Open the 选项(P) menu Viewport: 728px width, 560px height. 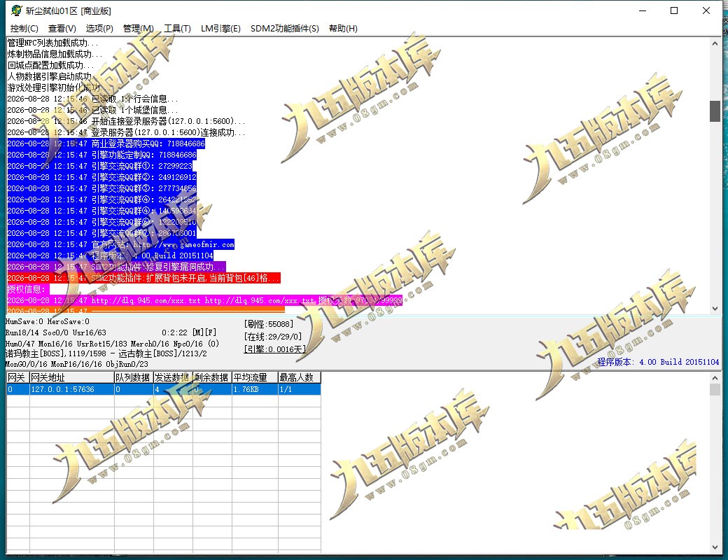99,28
